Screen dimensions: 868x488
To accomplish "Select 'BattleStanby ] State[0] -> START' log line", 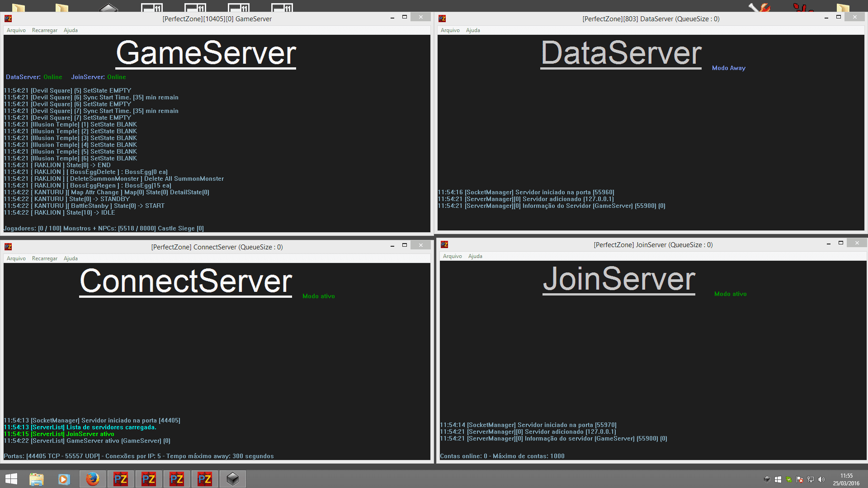I will click(84, 206).
